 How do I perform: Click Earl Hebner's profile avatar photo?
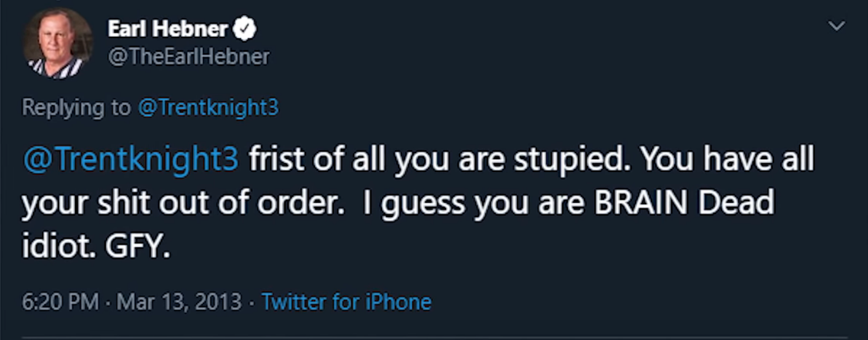(x=57, y=43)
